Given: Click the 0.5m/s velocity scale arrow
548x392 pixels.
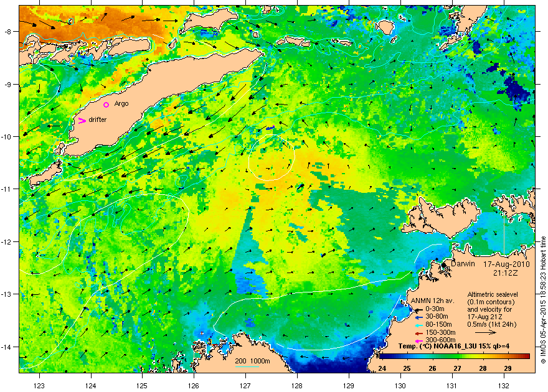Looking at the screenshot, I should [486, 333].
